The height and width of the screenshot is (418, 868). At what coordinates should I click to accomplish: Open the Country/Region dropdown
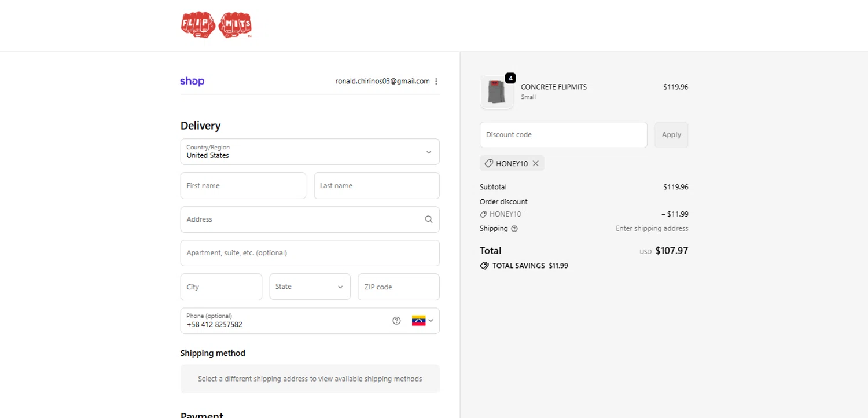[310, 152]
